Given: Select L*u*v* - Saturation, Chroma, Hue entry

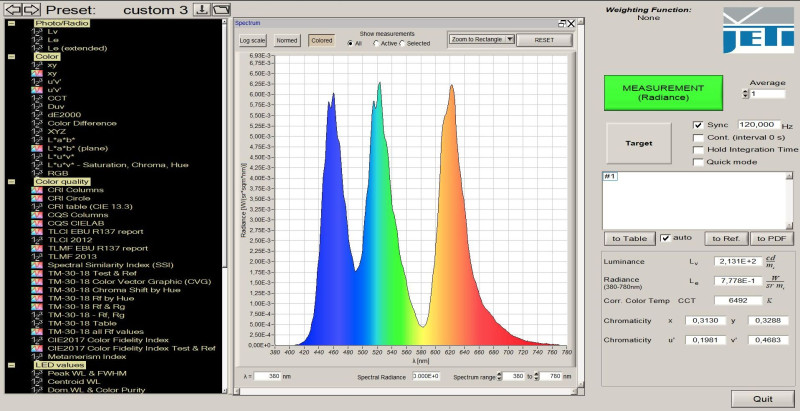Looking at the screenshot, I should 118,165.
